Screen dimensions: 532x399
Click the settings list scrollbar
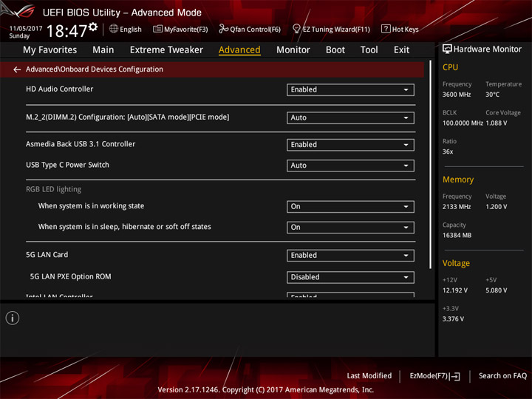[431, 165]
